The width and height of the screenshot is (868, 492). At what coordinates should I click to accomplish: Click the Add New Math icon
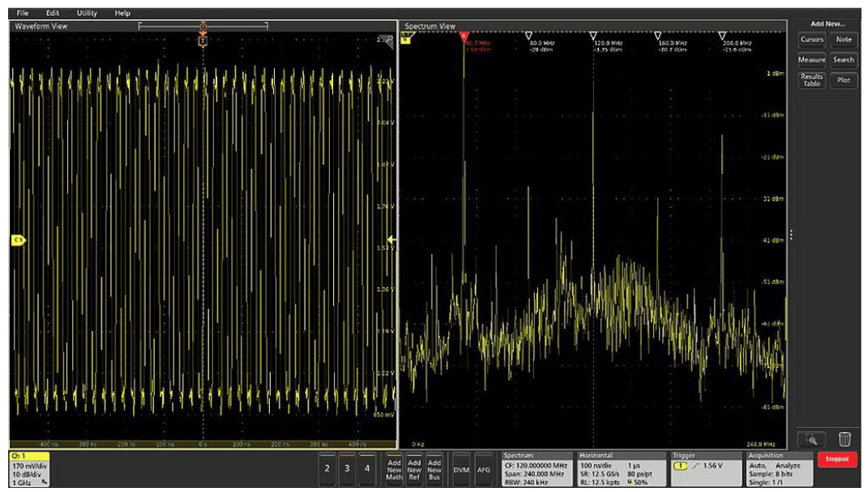395,468
